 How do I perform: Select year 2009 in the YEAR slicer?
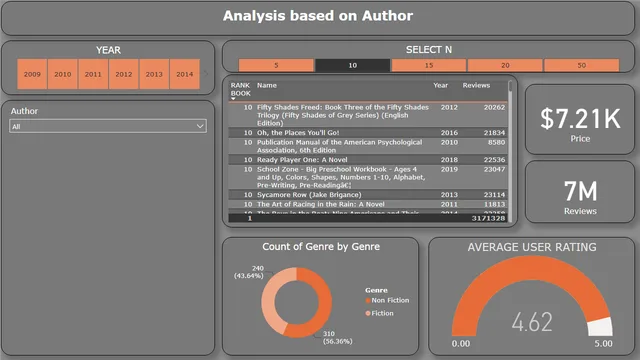[x=32, y=74]
